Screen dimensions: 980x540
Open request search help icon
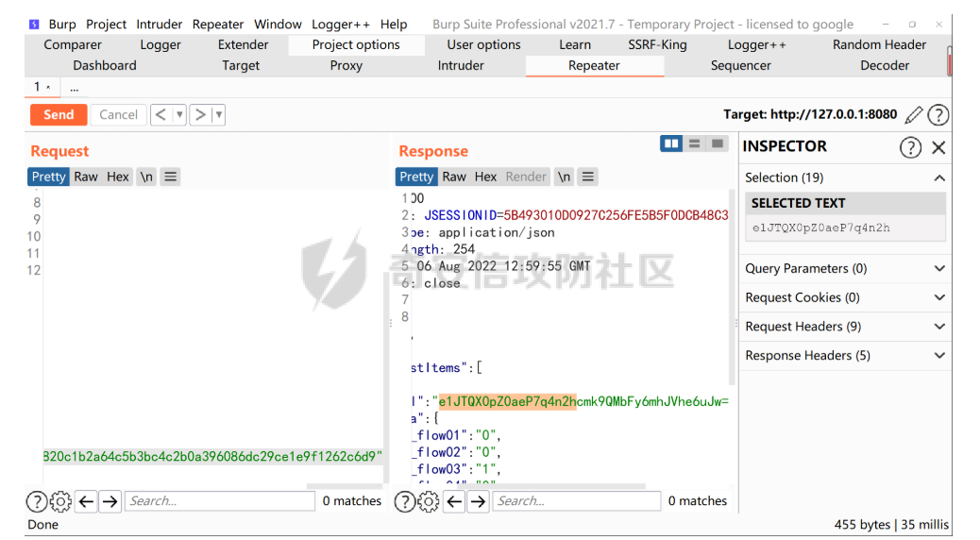click(36, 501)
